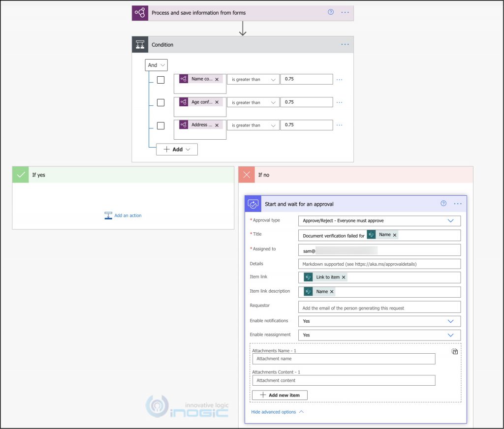Click the Requestor email input field
The height and width of the screenshot is (429, 504).
tap(379, 306)
